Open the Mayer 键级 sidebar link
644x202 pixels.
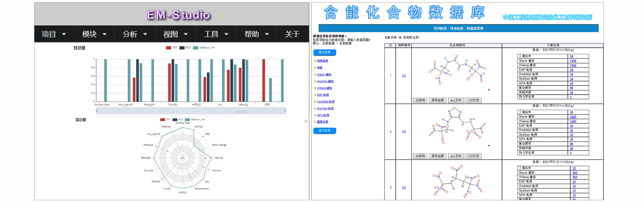tap(324, 75)
